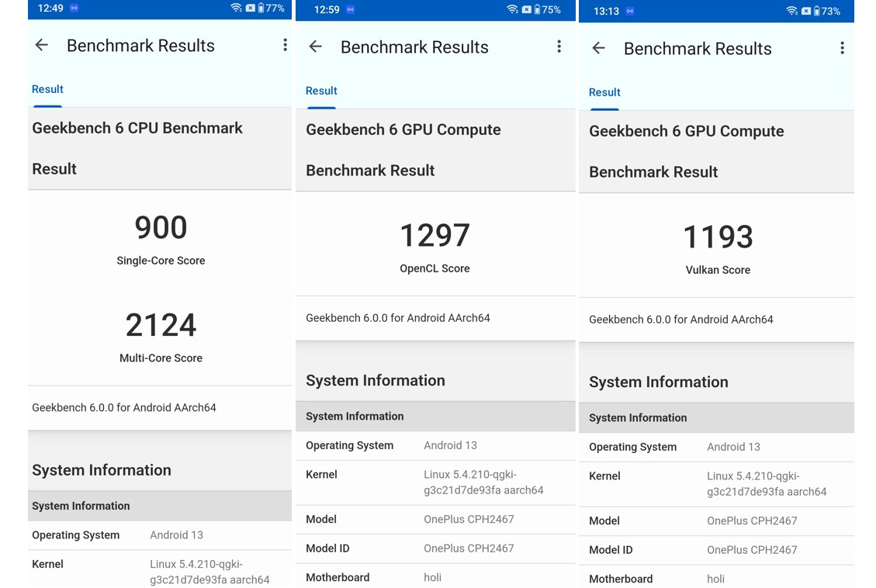Viewport: 876px width, 588px height.
Task: Tap Wi-Fi icon in 12:49 status bar
Action: click(237, 8)
